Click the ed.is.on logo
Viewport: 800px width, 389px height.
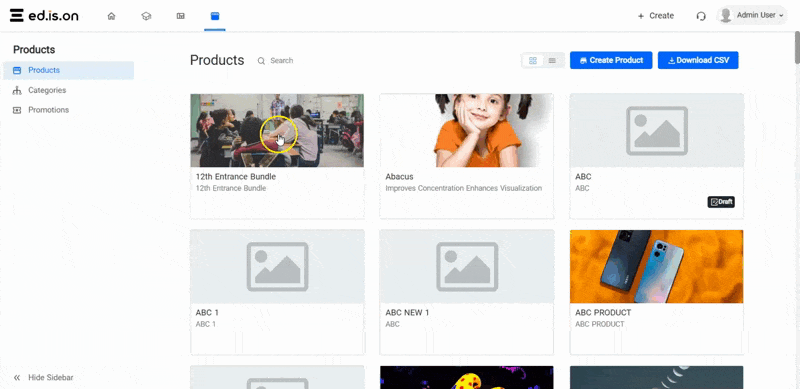44,15
